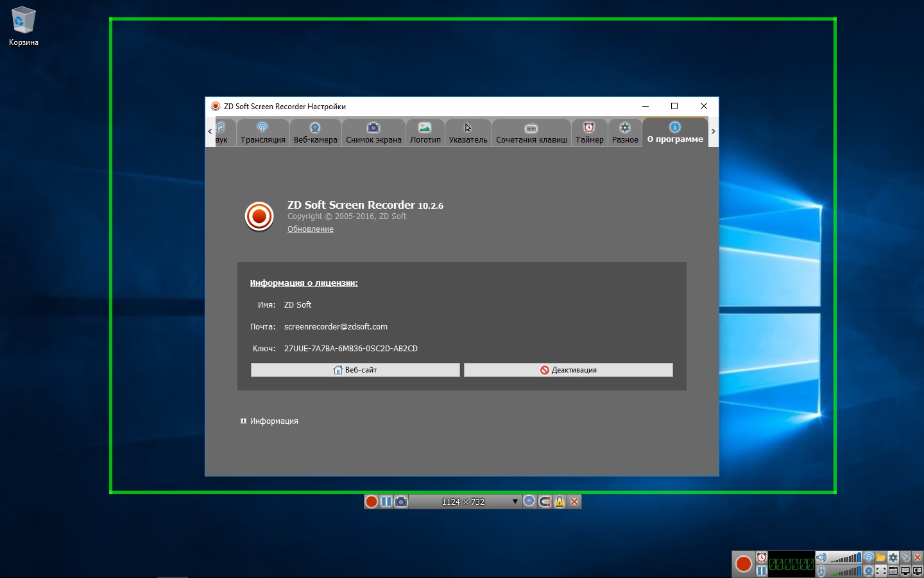Screen dimensions: 924x578
Task: Click the settings window title bar app icon
Action: 216,107
